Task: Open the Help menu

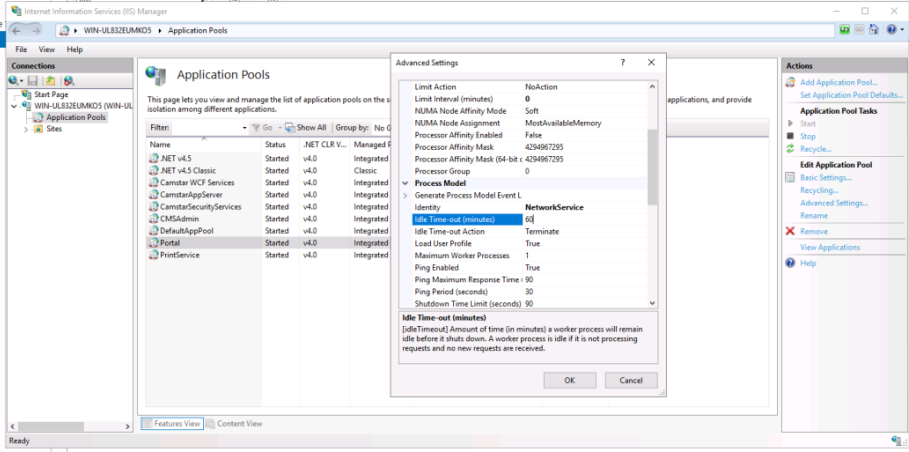Action: pyautogui.click(x=75, y=50)
